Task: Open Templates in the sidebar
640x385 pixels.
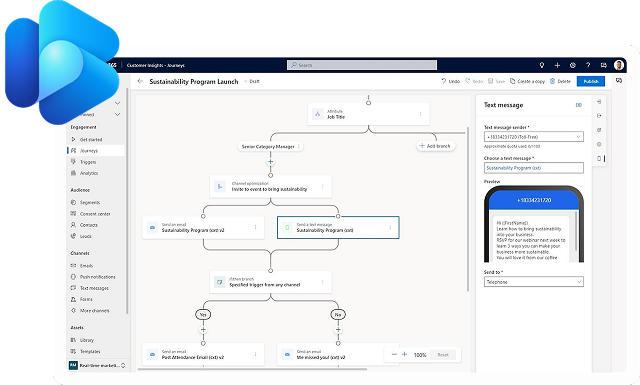Action: coord(90,352)
